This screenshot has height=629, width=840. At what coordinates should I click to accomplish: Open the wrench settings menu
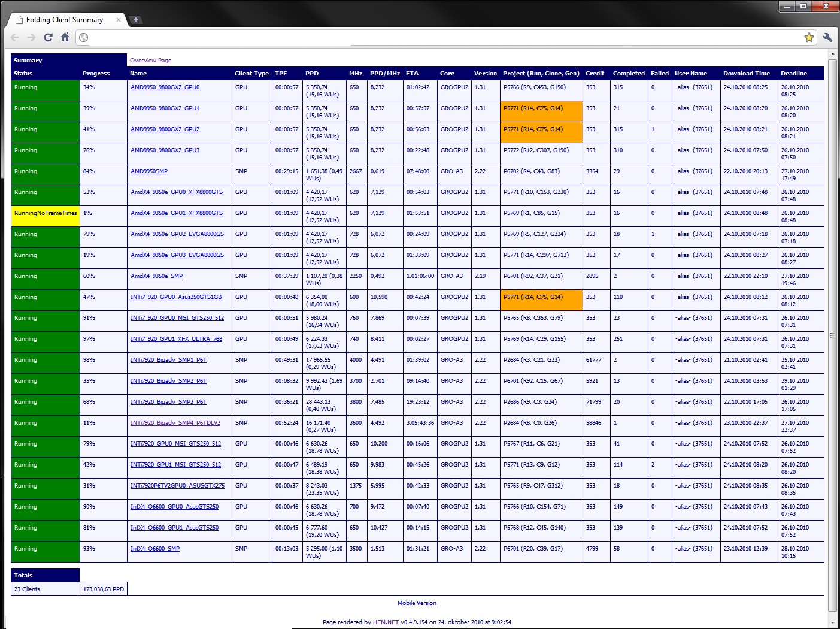pyautogui.click(x=828, y=37)
